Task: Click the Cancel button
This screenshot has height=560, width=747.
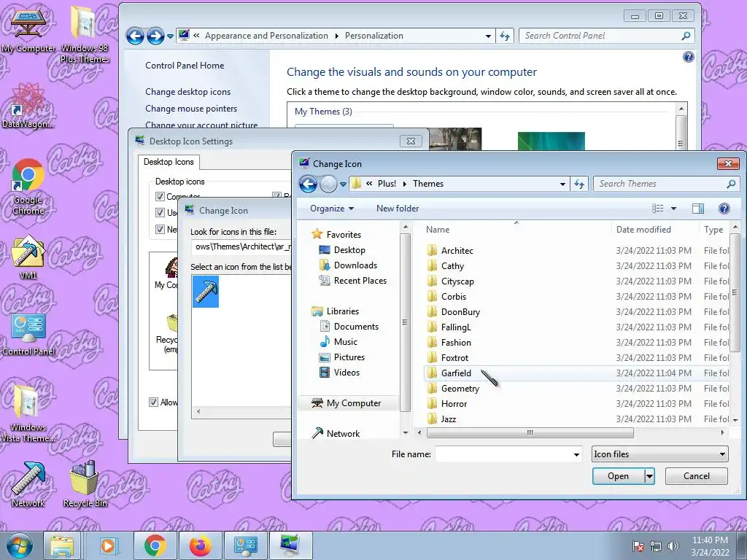Action: pos(696,475)
